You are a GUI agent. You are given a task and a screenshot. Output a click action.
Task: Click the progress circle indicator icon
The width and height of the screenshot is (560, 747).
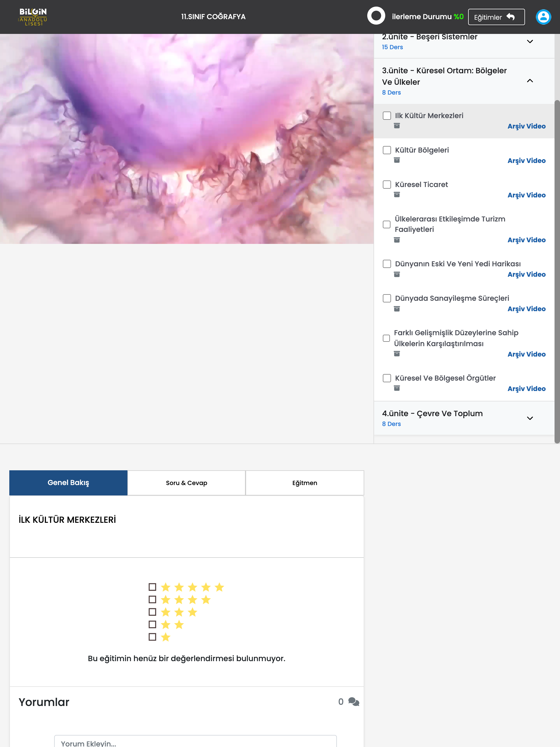click(x=376, y=16)
